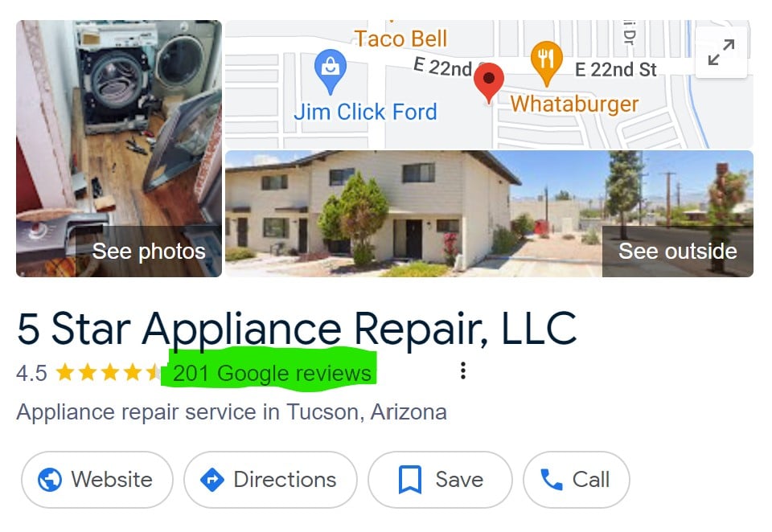Screen dimensions: 772x532
Task: Click the expand map arrows icon
Action: 721,51
